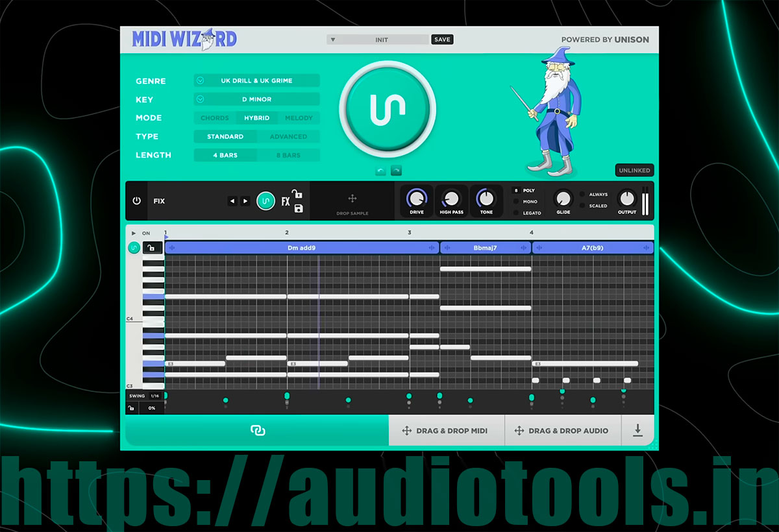Click the swing 0% amount field

pos(151,408)
